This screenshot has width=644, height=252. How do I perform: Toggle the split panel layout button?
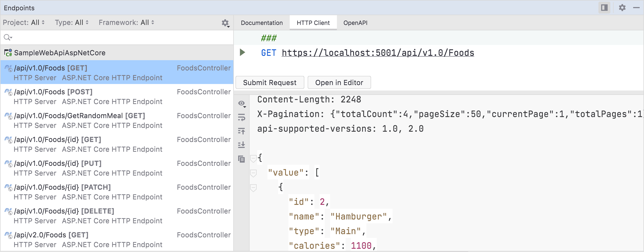(x=604, y=8)
